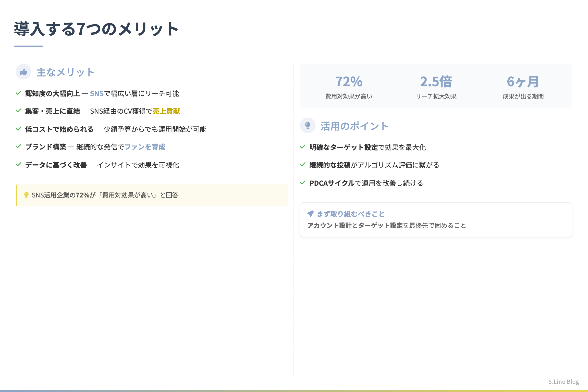588x392 pixels.
Task: Click the bold text 認知度の大幅向上
Action: (52, 94)
